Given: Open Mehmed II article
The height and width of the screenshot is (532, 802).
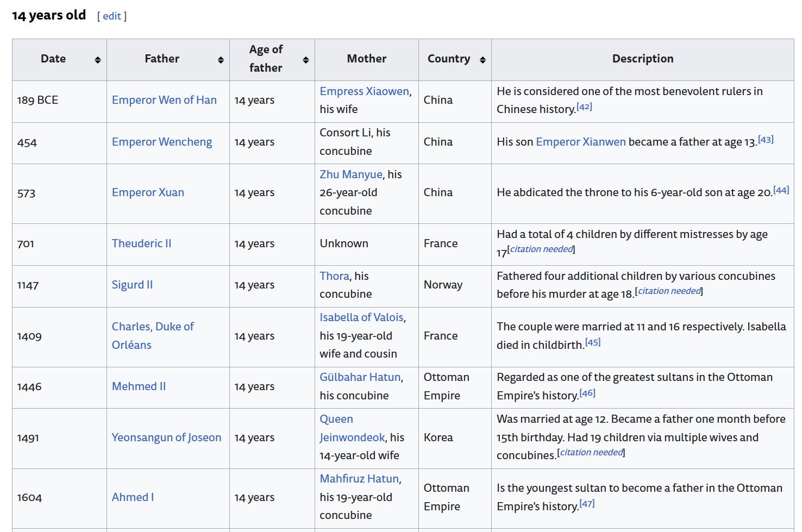Looking at the screenshot, I should pos(139,386).
